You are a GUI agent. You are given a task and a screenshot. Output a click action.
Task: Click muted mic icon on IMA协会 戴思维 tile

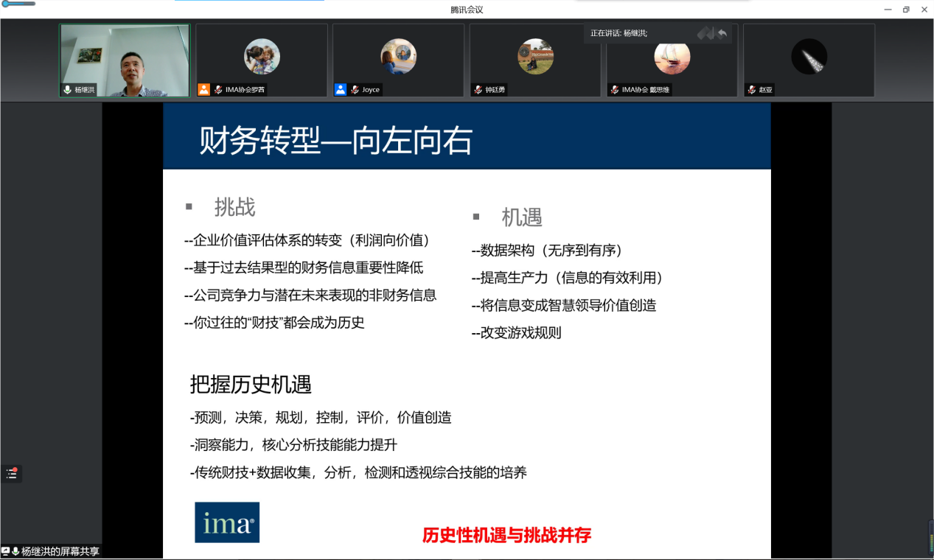pos(615,90)
